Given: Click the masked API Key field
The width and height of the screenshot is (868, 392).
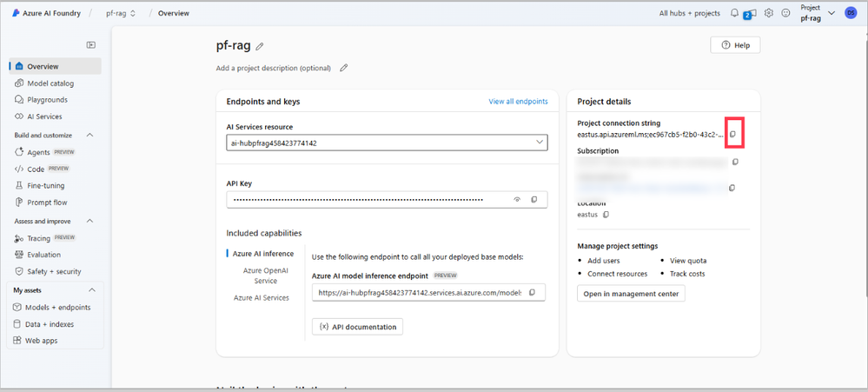Looking at the screenshot, I should 387,199.
